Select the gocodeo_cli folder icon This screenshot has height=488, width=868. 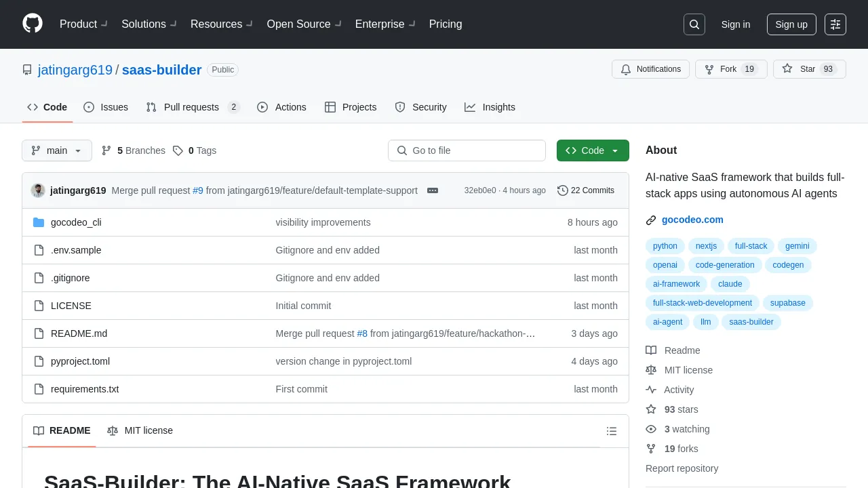(39, 222)
